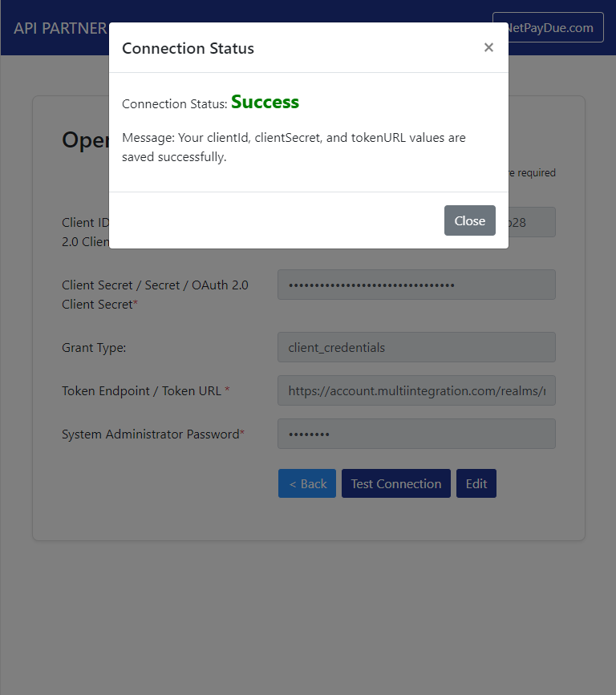
Task: Click the API PARTNER brand title
Action: click(60, 28)
